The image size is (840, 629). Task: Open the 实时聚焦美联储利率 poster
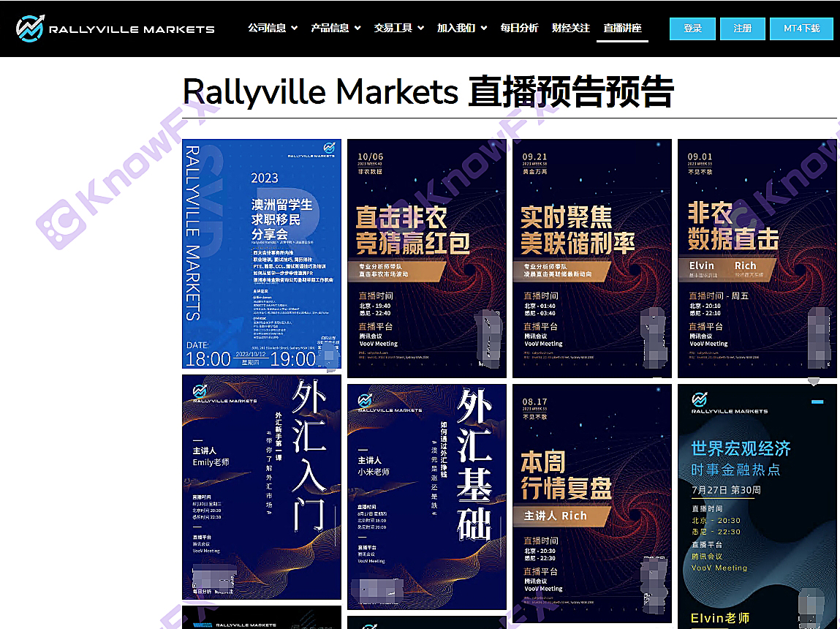(x=592, y=258)
